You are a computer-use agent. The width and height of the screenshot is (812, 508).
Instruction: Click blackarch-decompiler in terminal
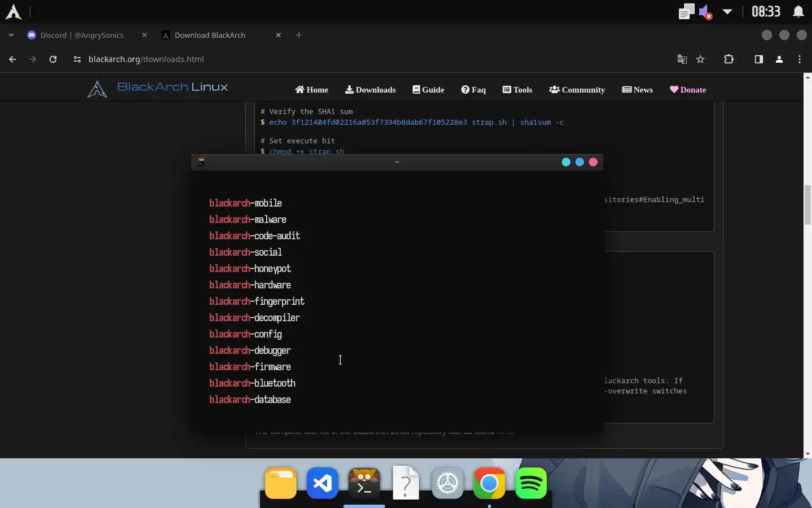click(254, 318)
